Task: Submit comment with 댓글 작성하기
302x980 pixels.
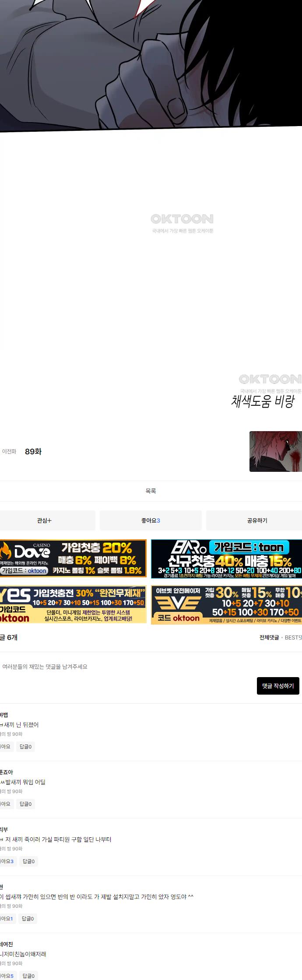Action: point(278,686)
